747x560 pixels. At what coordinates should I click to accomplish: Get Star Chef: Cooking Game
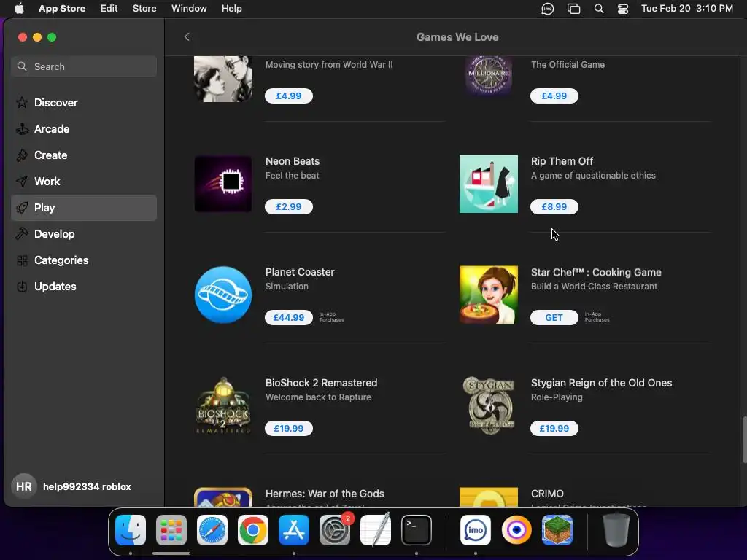pyautogui.click(x=554, y=318)
